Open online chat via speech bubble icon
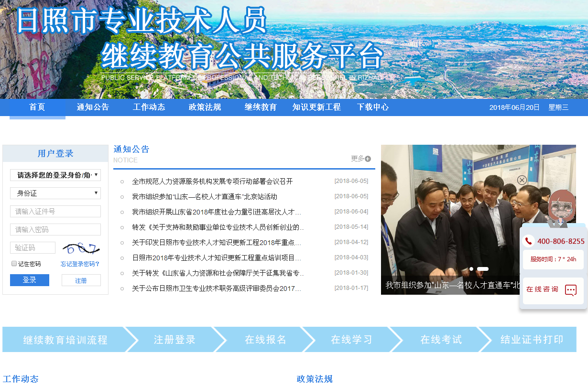This screenshot has height=385, width=588. (571, 290)
